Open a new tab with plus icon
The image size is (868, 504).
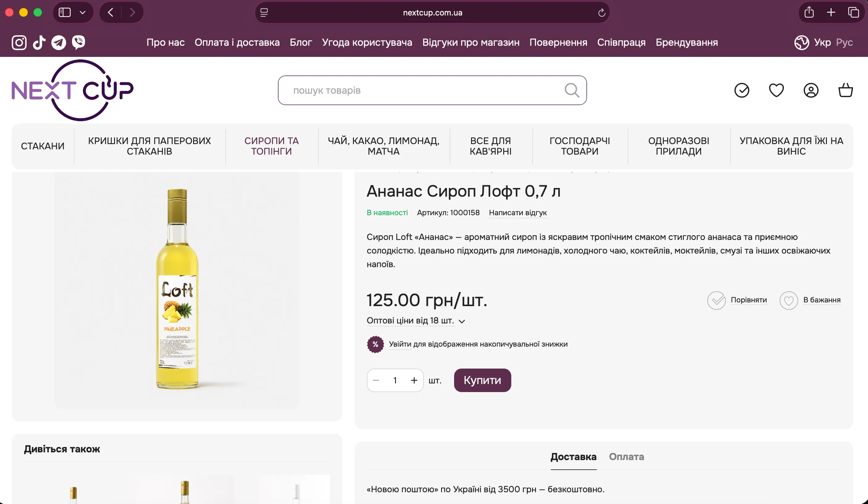831,12
